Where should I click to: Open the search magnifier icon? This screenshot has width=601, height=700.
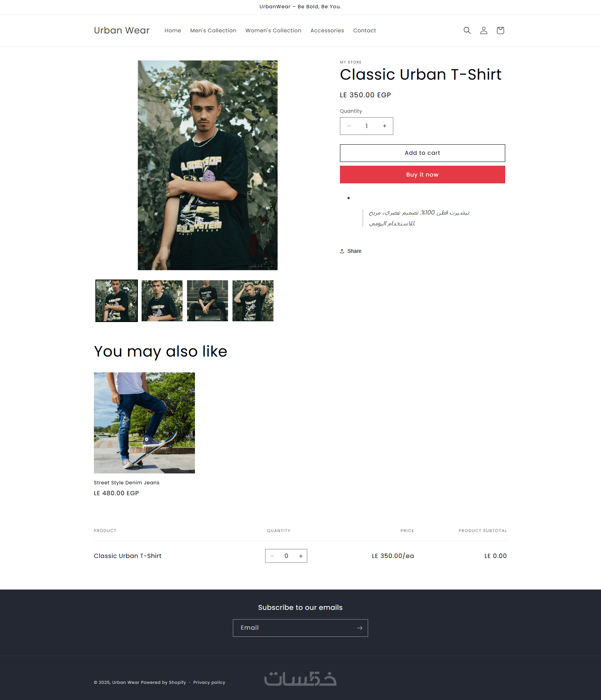pyautogui.click(x=467, y=30)
